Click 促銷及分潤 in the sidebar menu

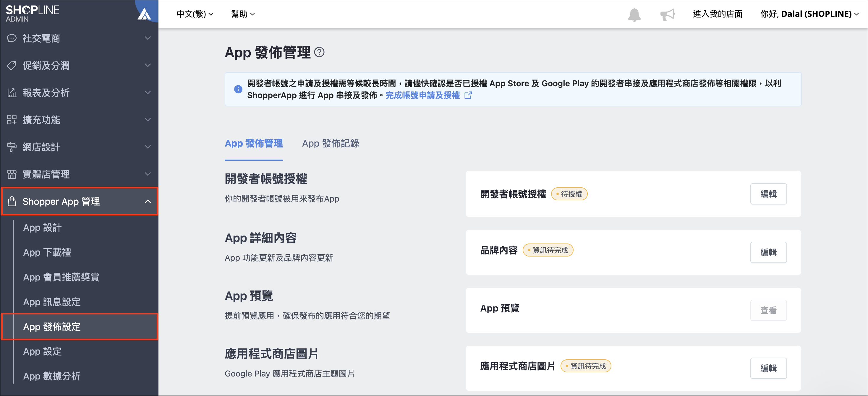tap(46, 65)
